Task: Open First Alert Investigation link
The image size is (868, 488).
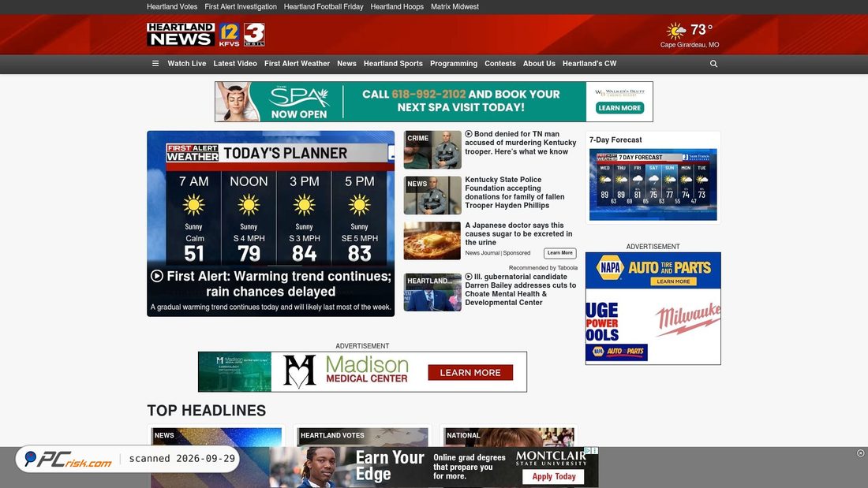Action: tap(241, 6)
